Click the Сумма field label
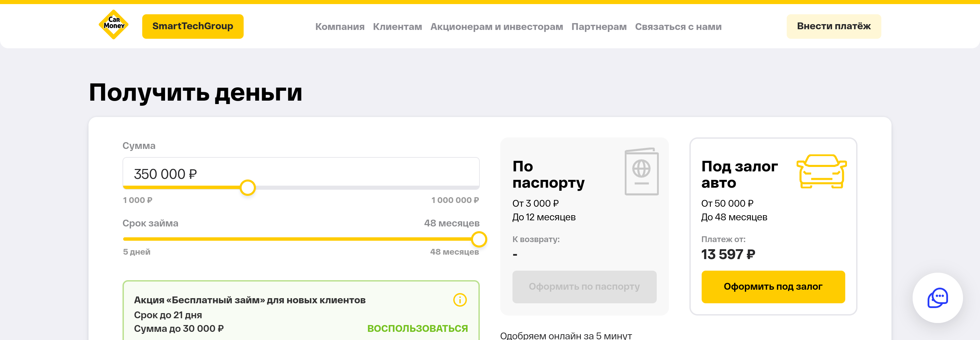The height and width of the screenshot is (340, 980). [x=139, y=146]
